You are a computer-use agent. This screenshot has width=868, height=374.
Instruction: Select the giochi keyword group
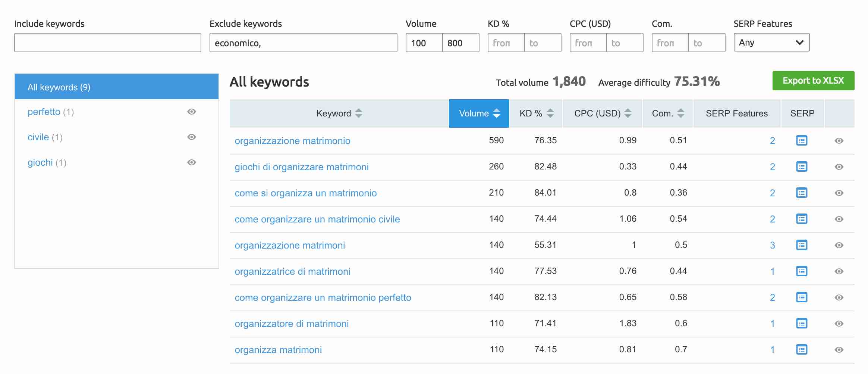[40, 162]
